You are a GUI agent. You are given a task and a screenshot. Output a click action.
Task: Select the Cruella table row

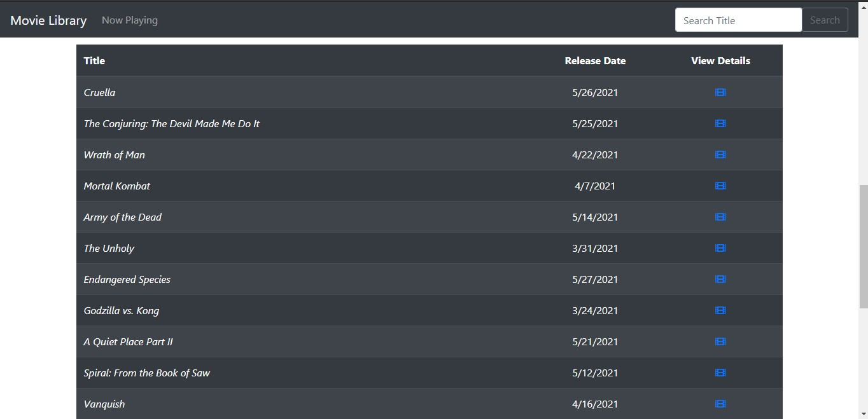(318, 92)
